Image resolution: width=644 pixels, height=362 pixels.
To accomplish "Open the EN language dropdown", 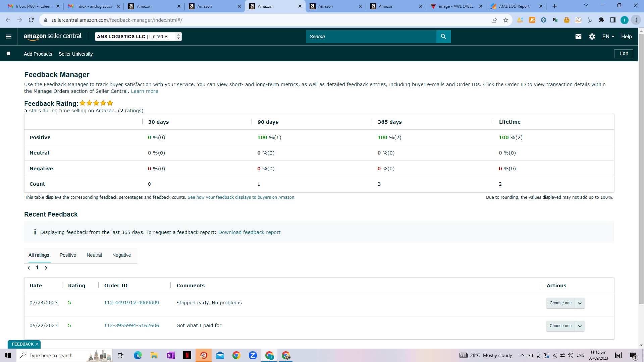I will pyautogui.click(x=608, y=37).
